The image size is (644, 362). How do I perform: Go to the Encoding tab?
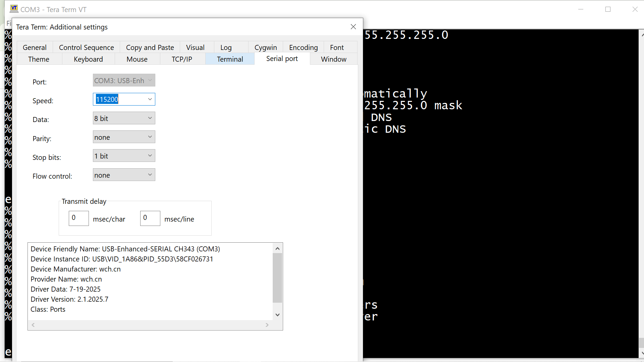pos(303,47)
